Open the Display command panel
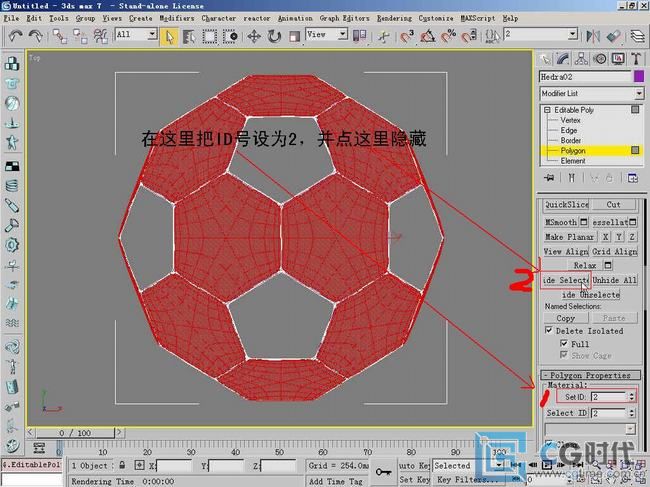Viewport: 650px width, 487px height. (618, 59)
